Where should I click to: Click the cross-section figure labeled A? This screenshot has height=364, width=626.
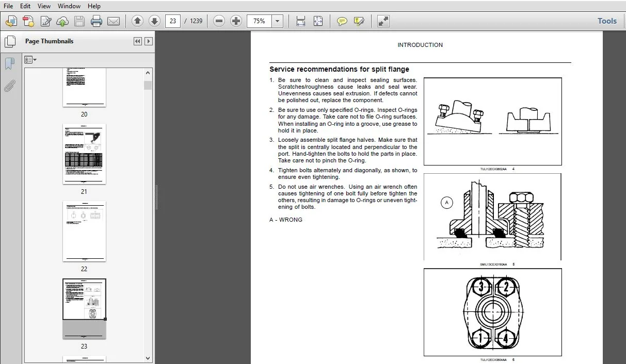492,217
